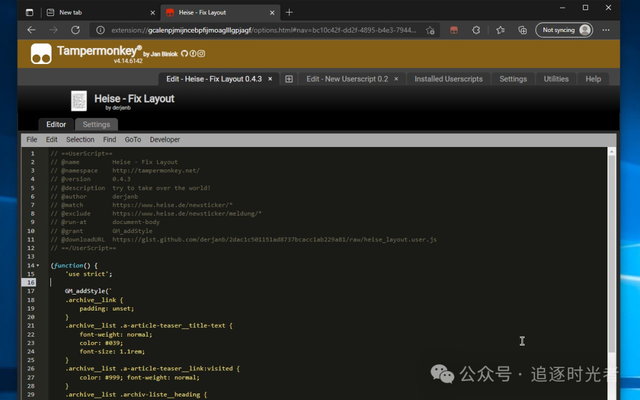Screen dimensions: 640x400
Task: Open the tab actions menu icon
Action: pyautogui.click(x=29, y=12)
